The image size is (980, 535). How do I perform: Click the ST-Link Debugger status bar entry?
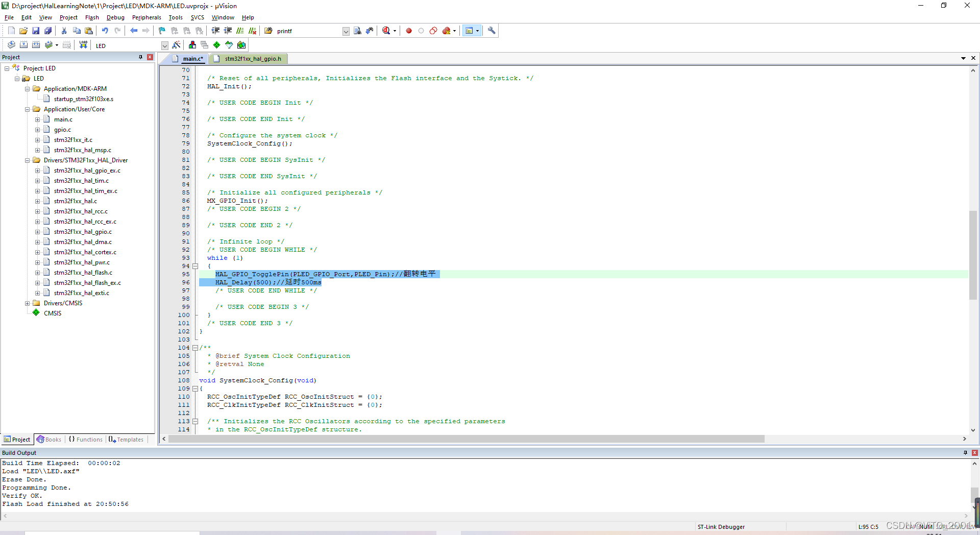[x=721, y=527]
